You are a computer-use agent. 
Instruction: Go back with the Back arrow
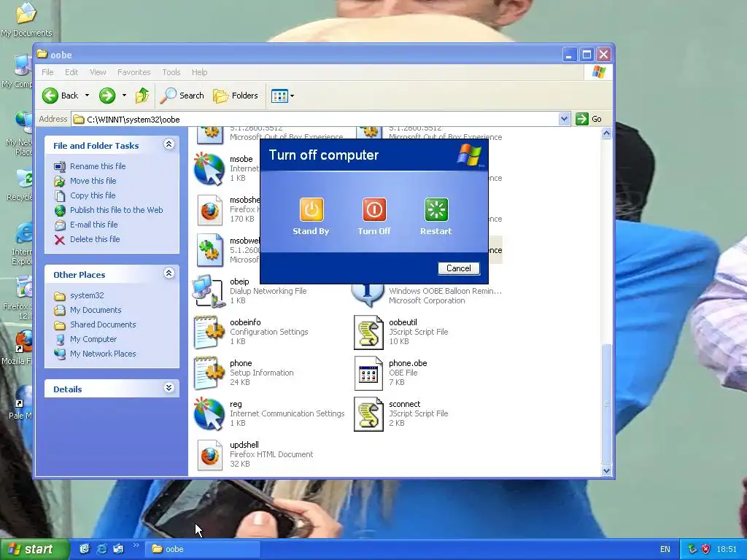pos(60,96)
